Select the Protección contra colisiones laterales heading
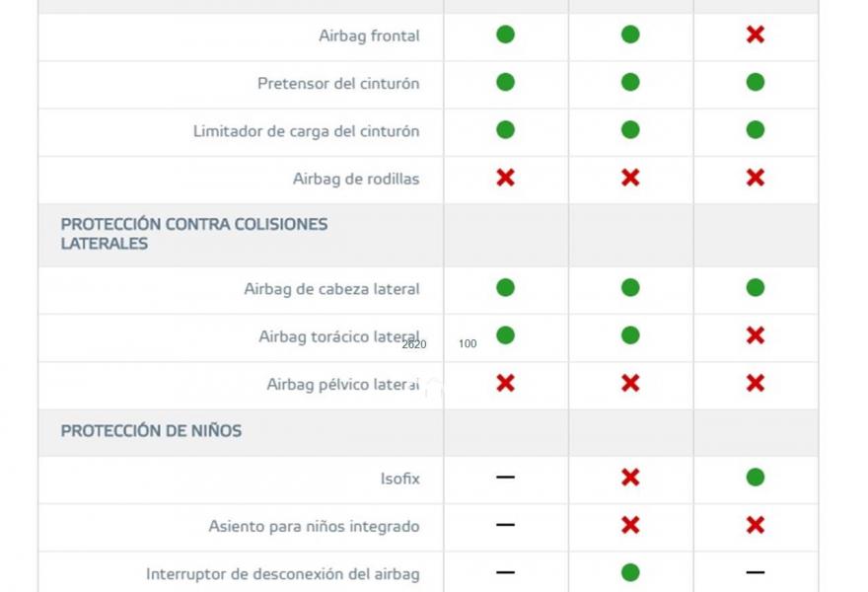868x592 pixels. point(193,234)
